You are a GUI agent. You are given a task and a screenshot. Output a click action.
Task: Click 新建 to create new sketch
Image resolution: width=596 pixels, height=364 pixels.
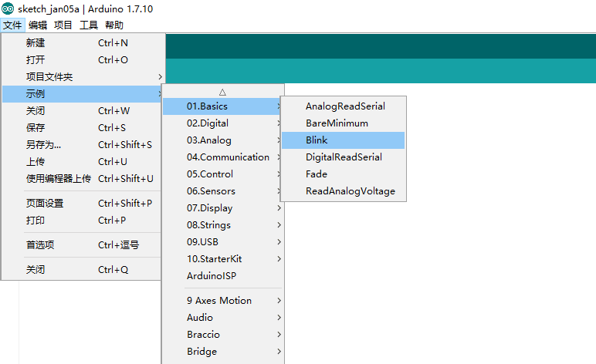click(x=36, y=43)
